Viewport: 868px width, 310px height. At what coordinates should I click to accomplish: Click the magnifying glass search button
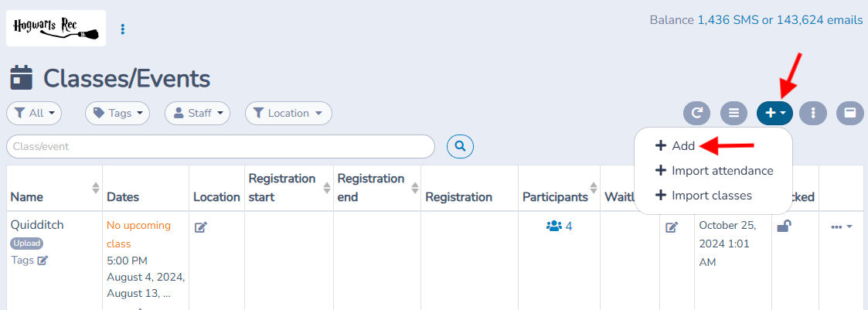coord(460,146)
